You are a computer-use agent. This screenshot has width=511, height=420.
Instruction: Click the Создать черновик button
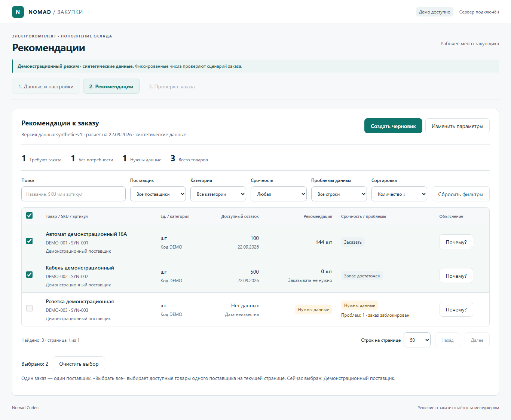click(x=393, y=126)
